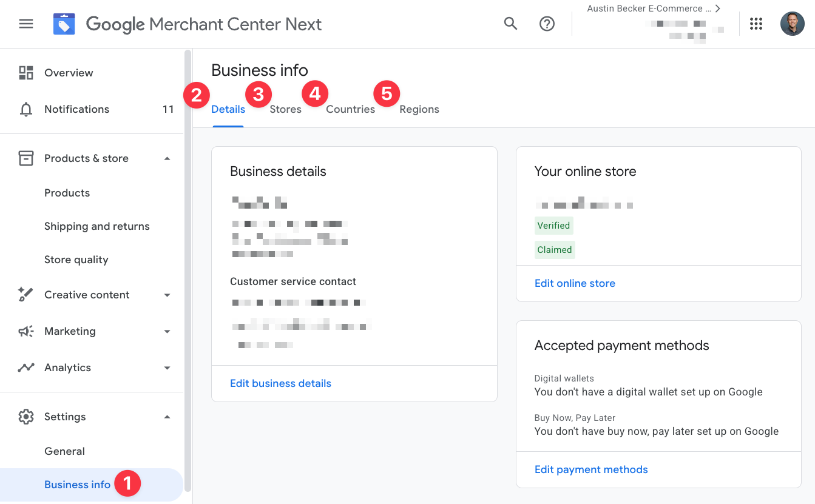Collapse the Products & store section arrow
The image size is (815, 504).
[167, 158]
